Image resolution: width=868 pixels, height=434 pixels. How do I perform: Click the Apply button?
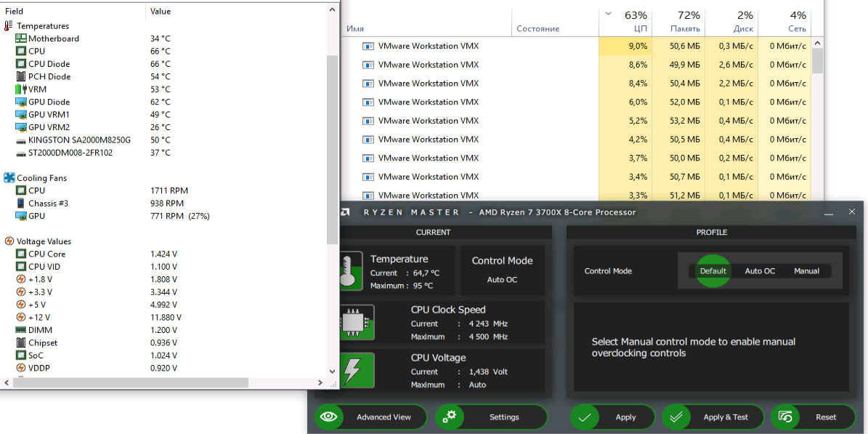[x=612, y=417]
